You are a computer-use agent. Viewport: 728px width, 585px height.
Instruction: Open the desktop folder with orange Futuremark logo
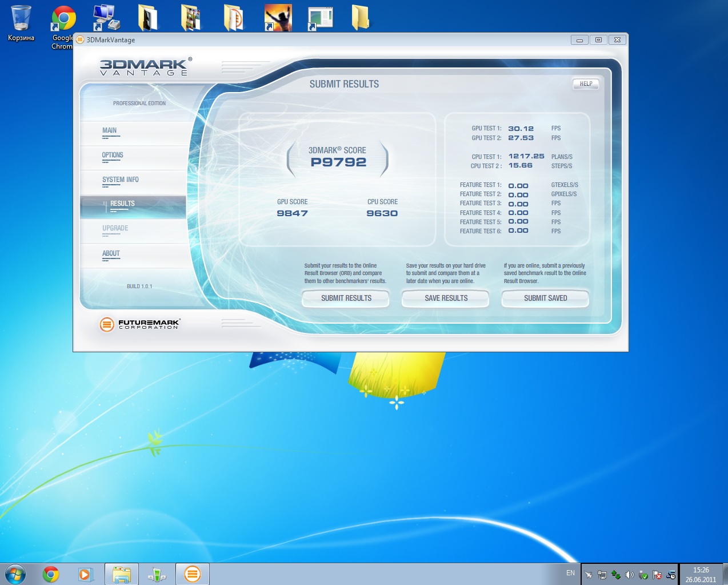click(234, 18)
